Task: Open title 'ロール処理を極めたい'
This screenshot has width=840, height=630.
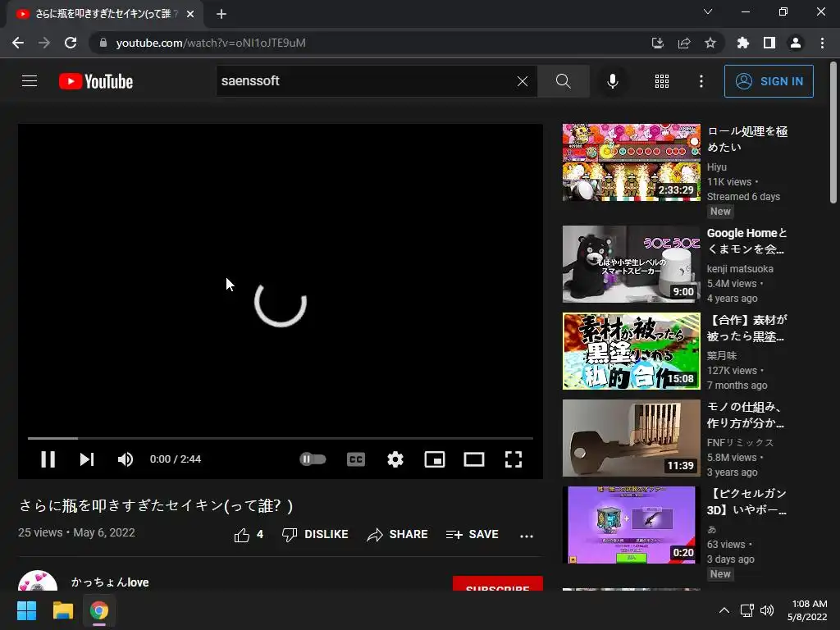Action: tap(747, 139)
